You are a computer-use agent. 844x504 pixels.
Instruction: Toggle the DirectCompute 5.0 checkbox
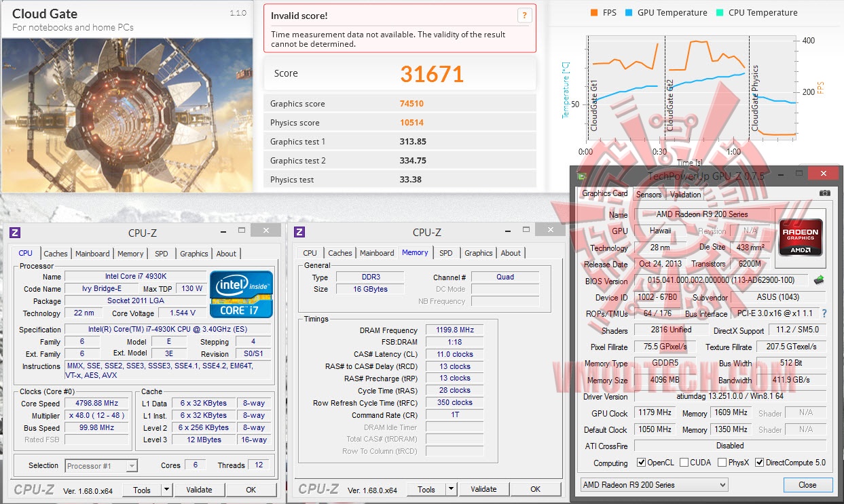[x=759, y=463]
